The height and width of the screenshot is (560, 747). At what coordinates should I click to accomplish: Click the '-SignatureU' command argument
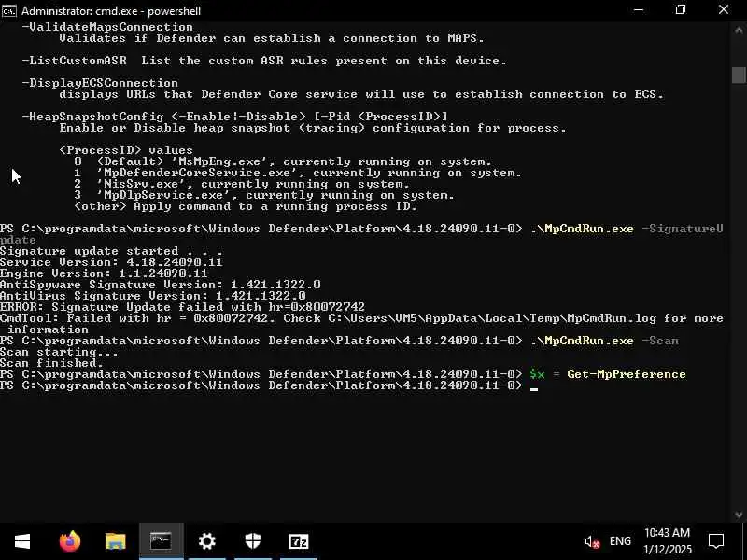tap(683, 229)
